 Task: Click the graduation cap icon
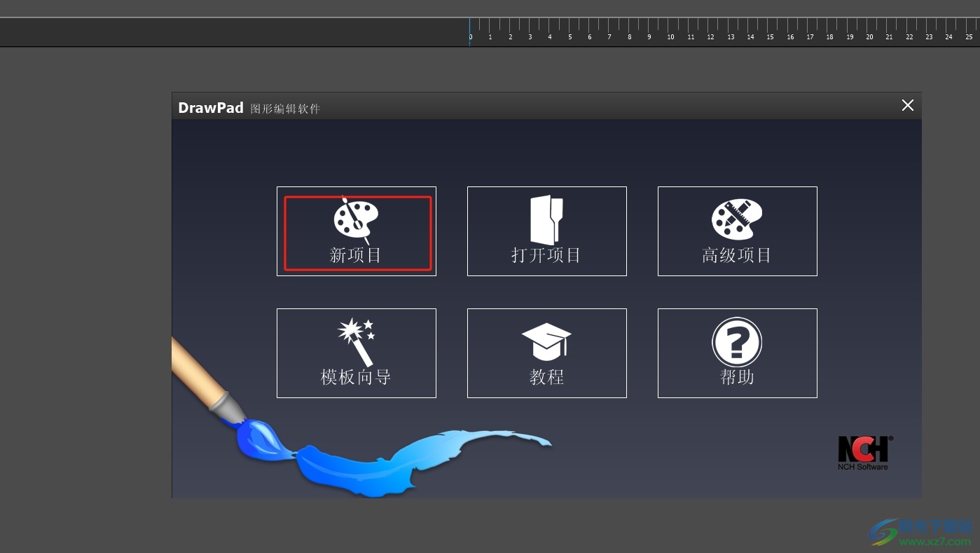(x=546, y=340)
